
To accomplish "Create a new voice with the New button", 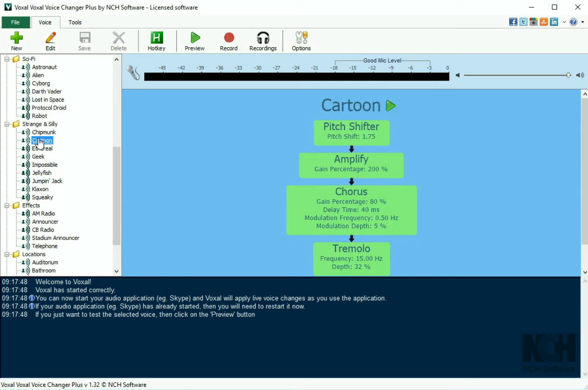I will tap(16, 41).
